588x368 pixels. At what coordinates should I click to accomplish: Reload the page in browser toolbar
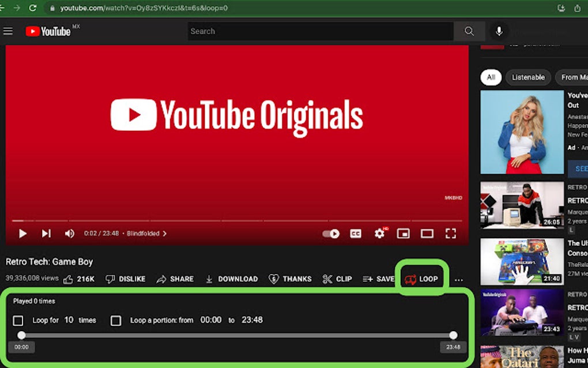[x=33, y=8]
